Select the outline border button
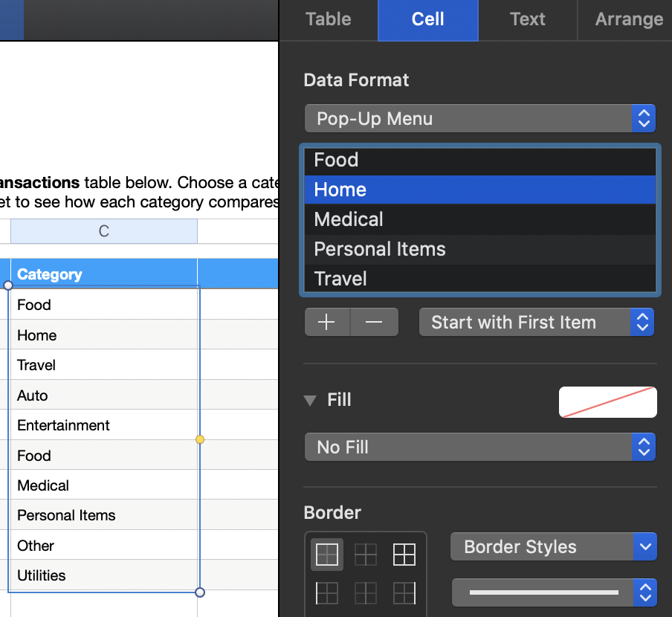 point(327,555)
